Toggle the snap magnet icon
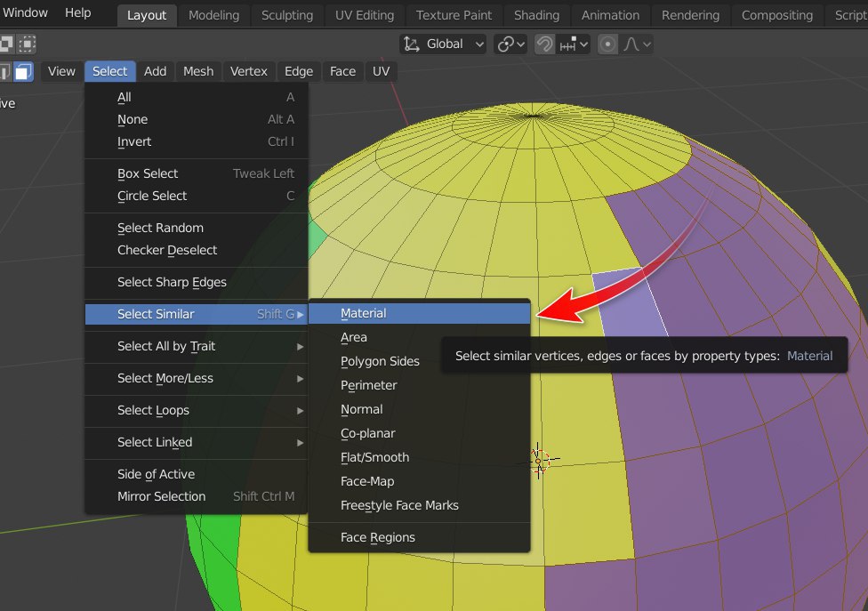Screen dimensions: 868x611 pyautogui.click(x=544, y=44)
